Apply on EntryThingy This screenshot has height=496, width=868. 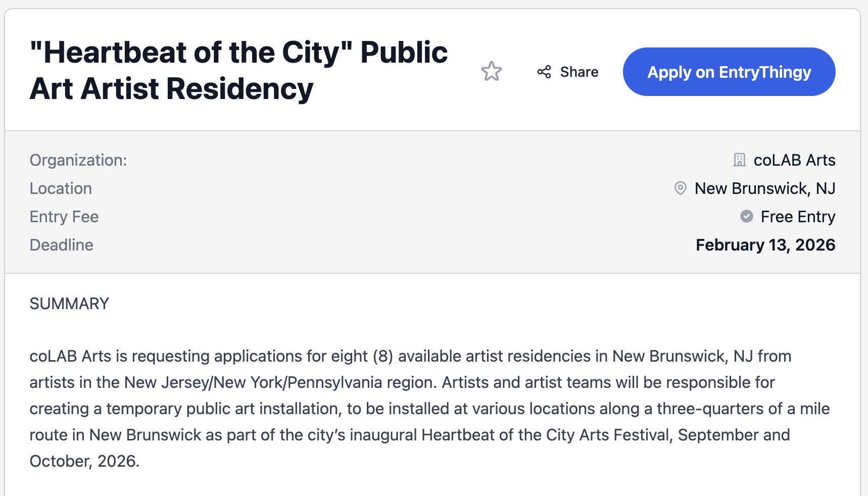[729, 72]
